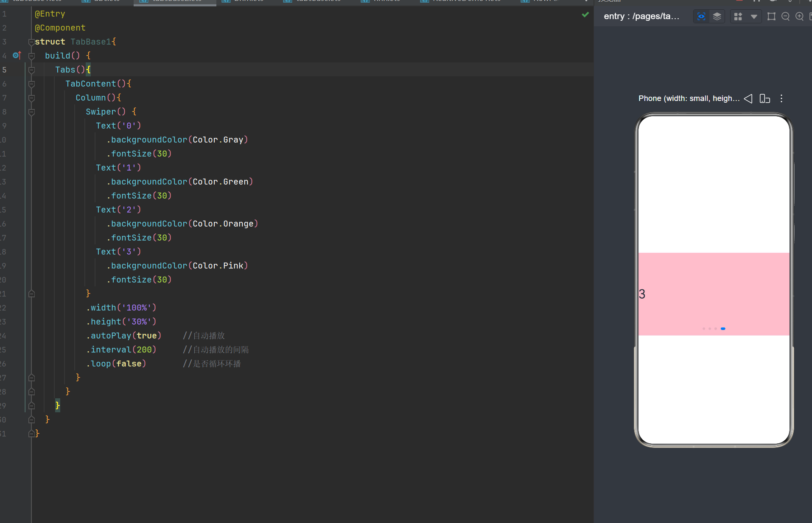Click Color.Pink in backgroundColor call
The height and width of the screenshot is (523, 812).
pos(218,266)
